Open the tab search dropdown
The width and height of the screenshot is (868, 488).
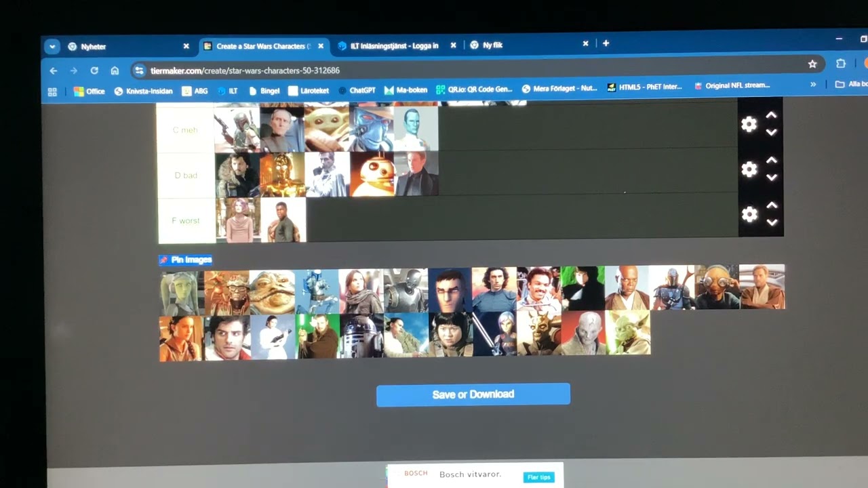[x=52, y=47]
